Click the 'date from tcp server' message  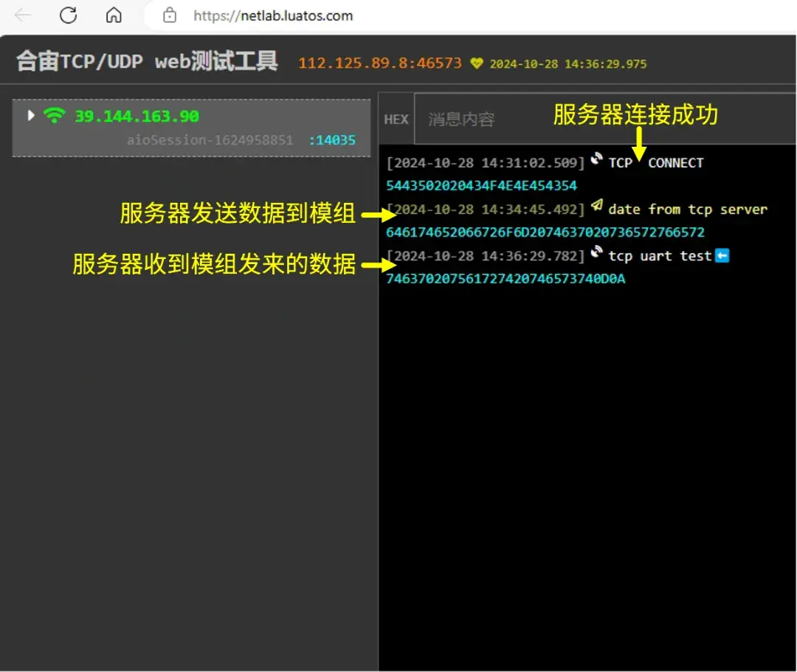tap(688, 209)
